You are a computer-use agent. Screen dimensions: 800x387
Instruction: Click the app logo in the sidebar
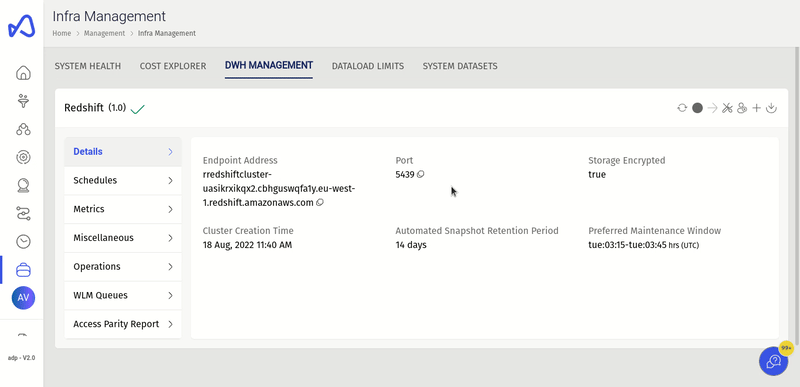coord(21,26)
